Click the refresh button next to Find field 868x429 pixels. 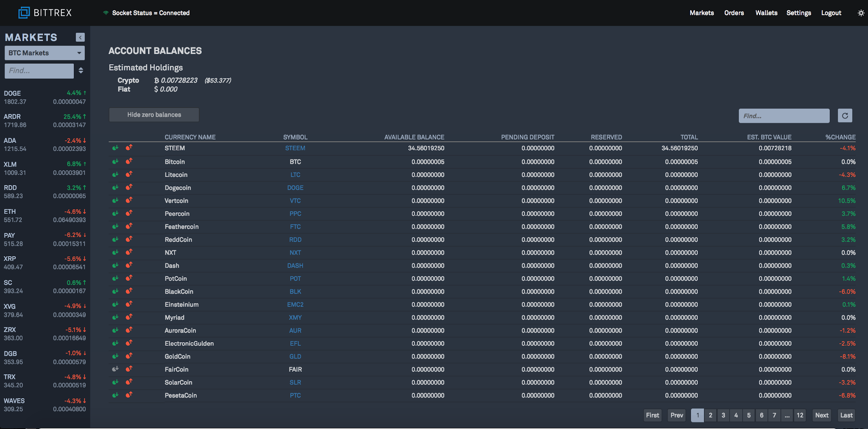pyautogui.click(x=845, y=116)
